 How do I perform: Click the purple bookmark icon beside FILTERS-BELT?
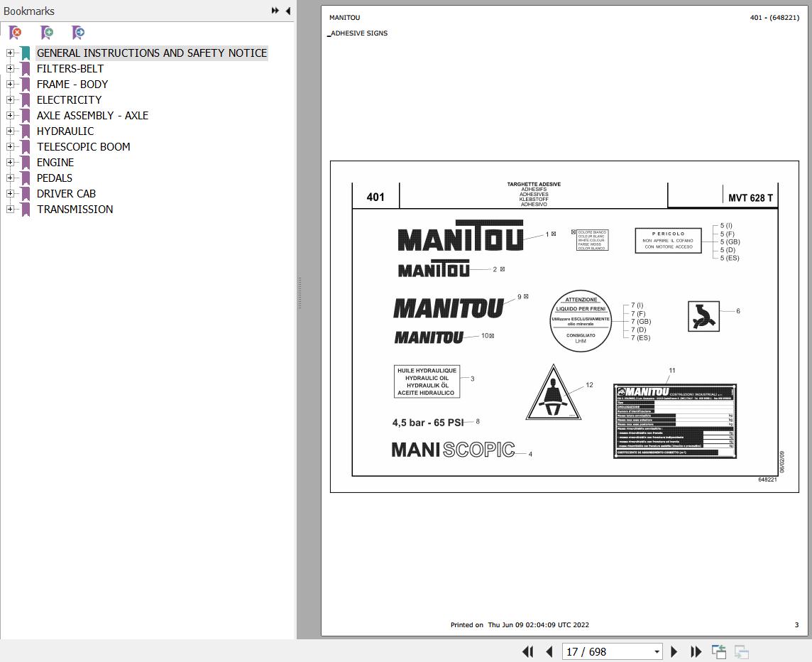point(26,68)
